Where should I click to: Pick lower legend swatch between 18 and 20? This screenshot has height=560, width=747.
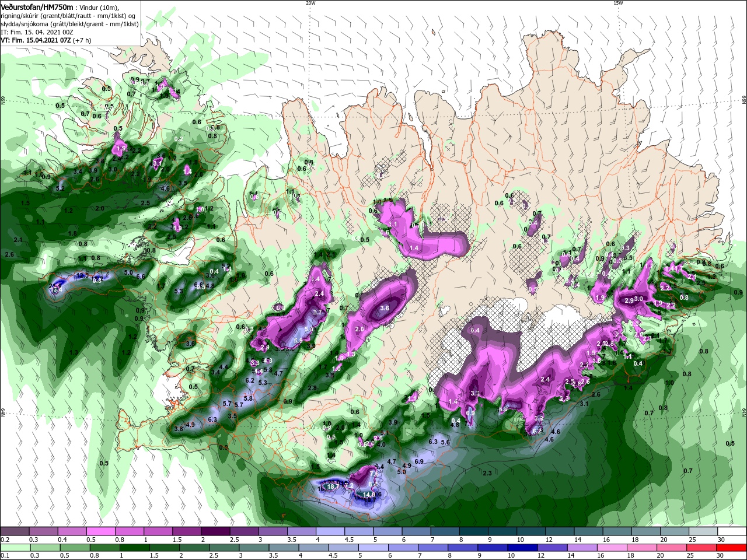pyautogui.click(x=642, y=548)
